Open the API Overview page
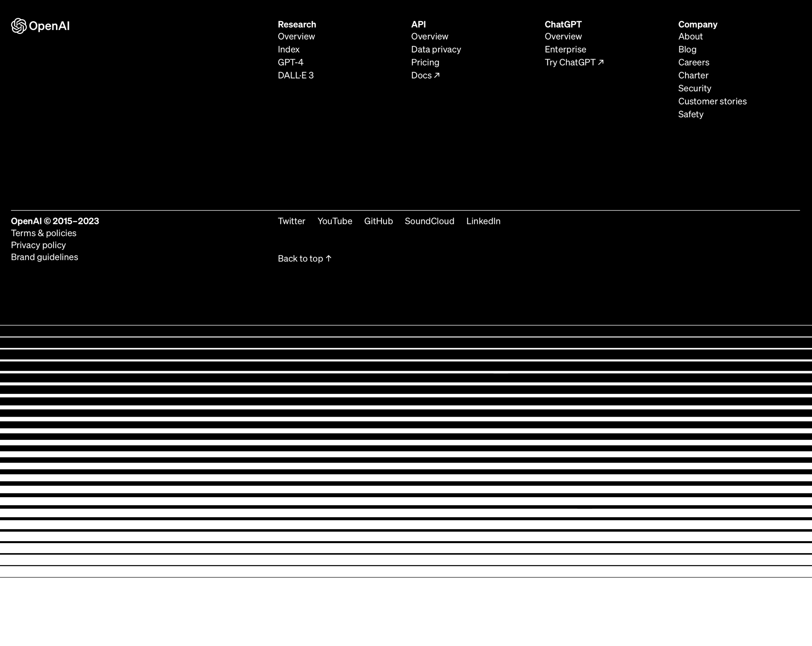The height and width of the screenshot is (646, 812). [x=429, y=37]
